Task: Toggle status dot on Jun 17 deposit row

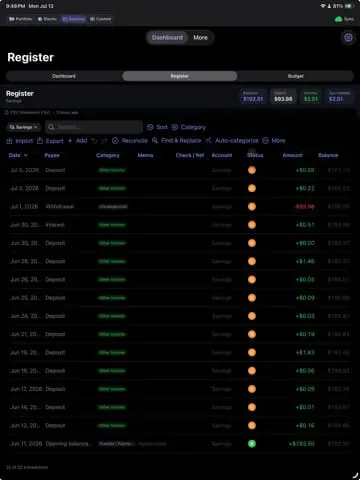Action: click(252, 389)
